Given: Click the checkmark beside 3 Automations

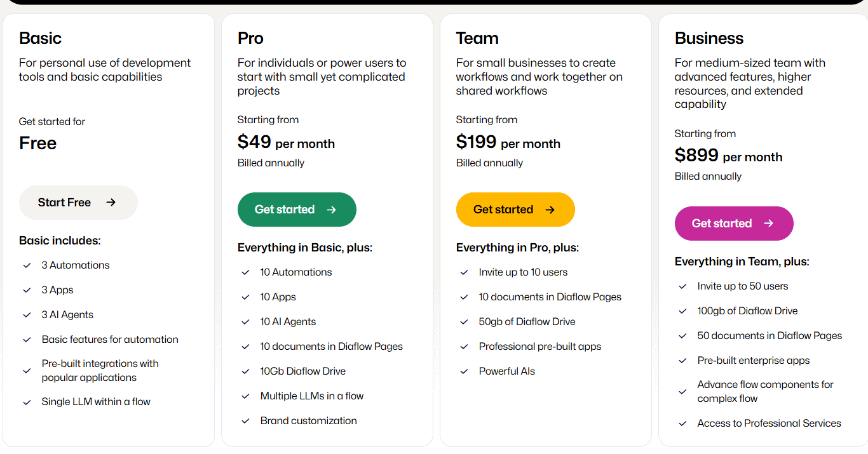Looking at the screenshot, I should (27, 265).
